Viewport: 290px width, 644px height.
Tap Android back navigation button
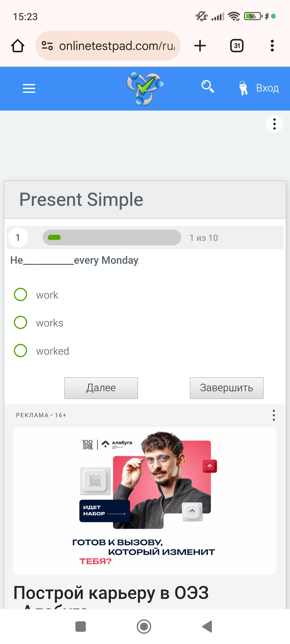(207, 627)
